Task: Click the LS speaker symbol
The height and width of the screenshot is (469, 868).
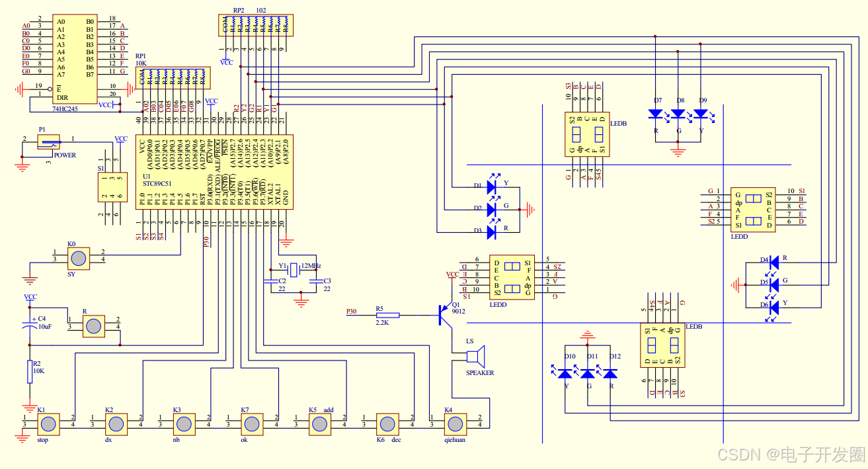Action: click(476, 357)
